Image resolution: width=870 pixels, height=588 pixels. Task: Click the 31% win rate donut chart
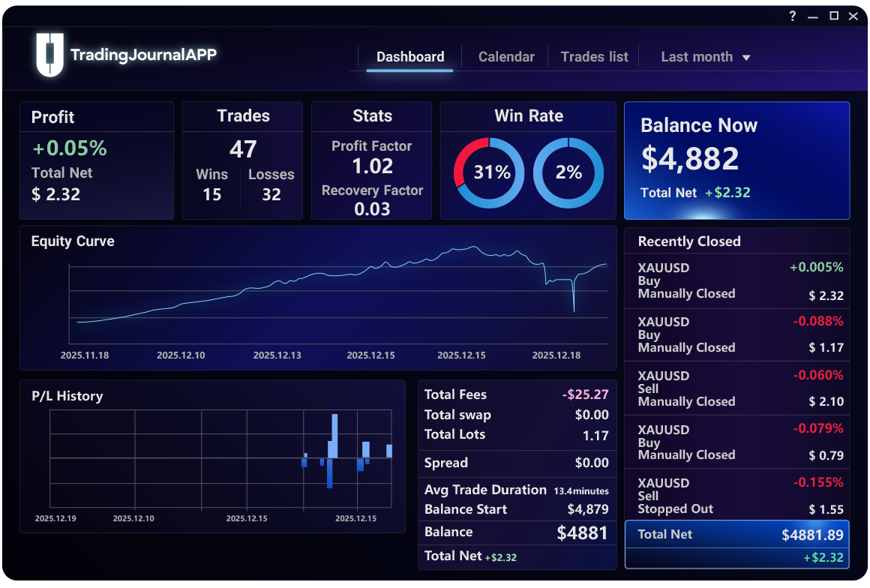point(489,172)
